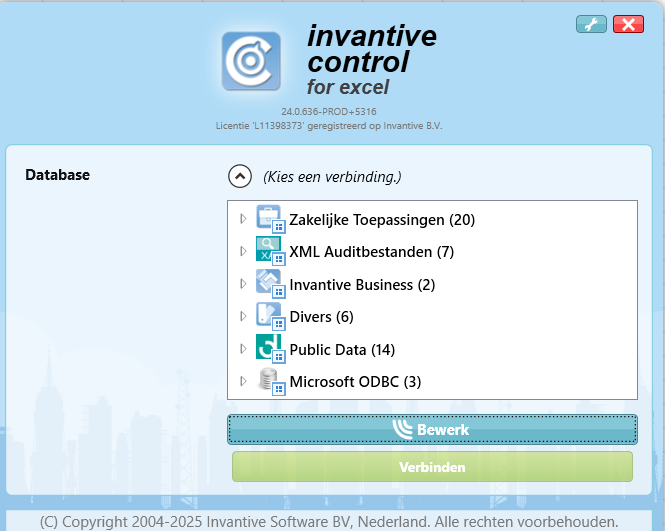Close the Invantive Control dialog
Image resolution: width=665 pixels, height=531 pixels.
(x=628, y=24)
